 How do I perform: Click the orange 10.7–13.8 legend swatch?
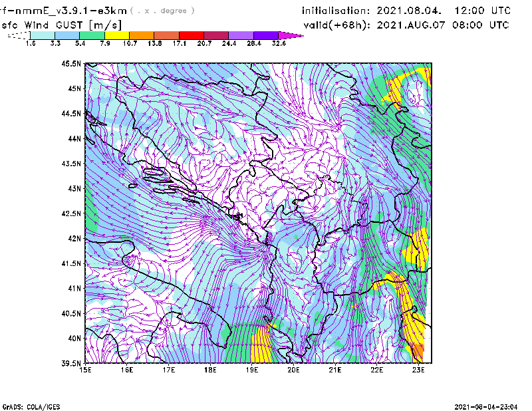point(142,35)
